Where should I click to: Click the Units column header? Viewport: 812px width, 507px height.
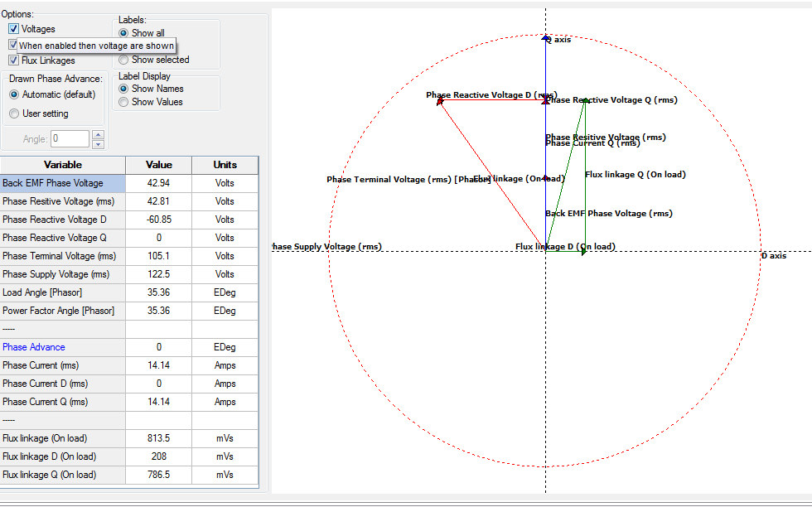(x=225, y=165)
